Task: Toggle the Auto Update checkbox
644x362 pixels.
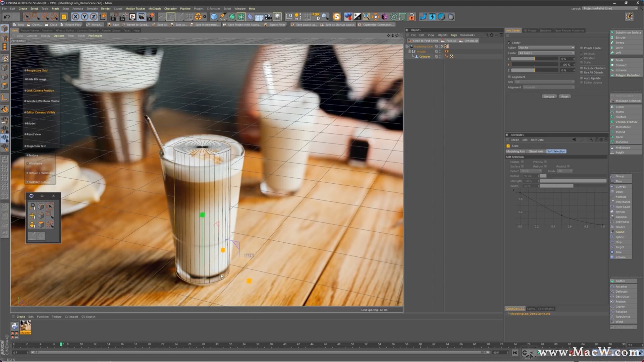Action: coord(582,78)
